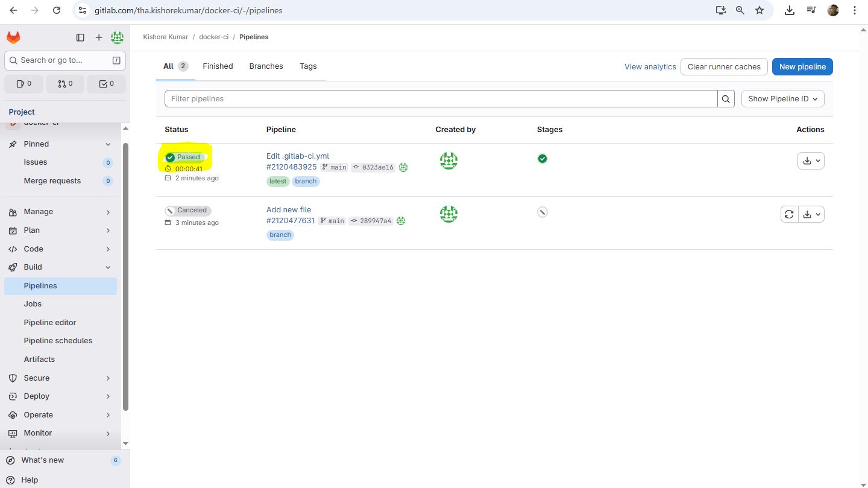The width and height of the screenshot is (868, 488).
Task: Click the GitLab fox logo
Action: (13, 37)
